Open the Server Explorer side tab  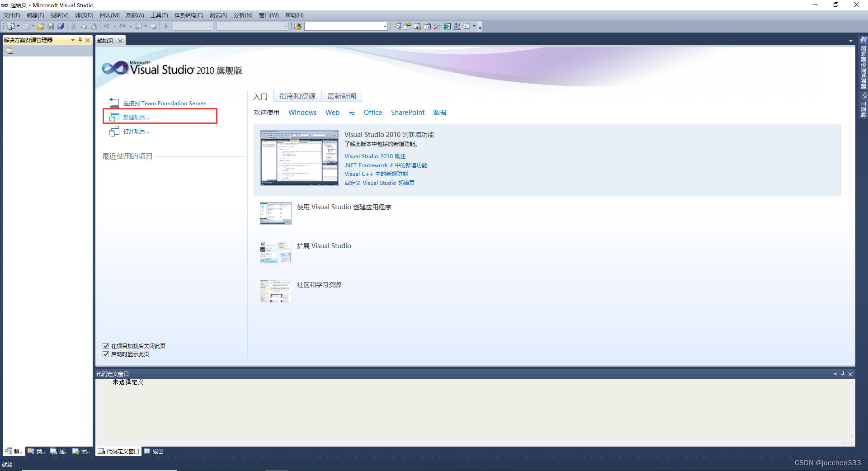tap(863, 63)
